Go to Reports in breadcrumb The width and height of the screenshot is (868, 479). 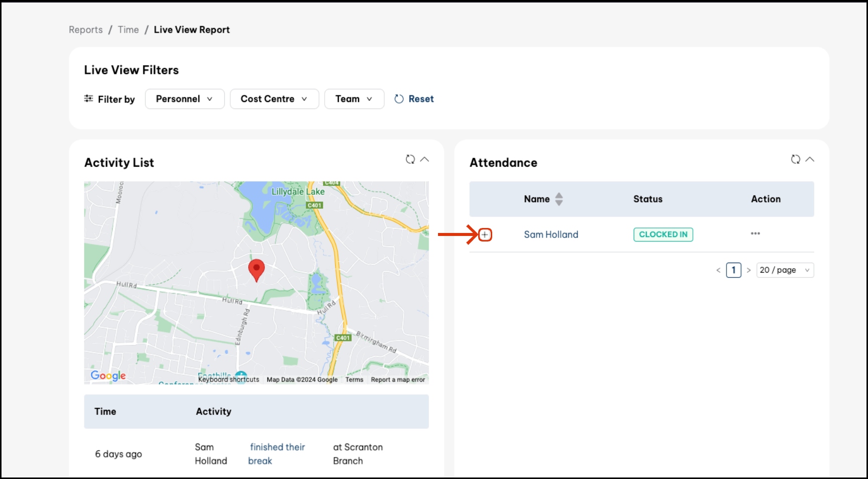[86, 30]
